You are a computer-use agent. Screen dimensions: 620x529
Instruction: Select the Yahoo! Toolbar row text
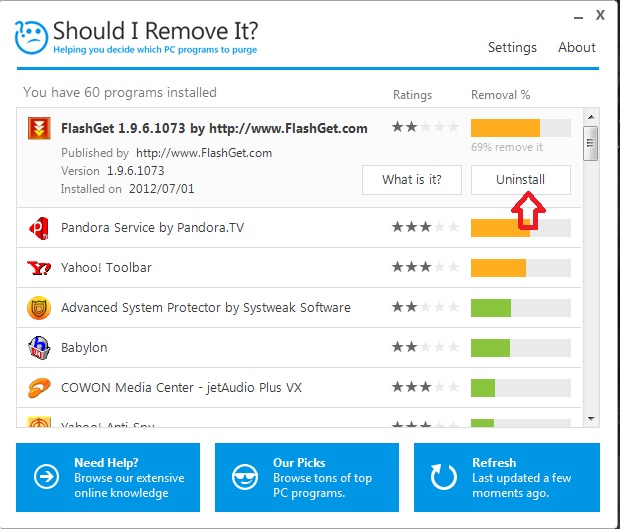[x=106, y=268]
